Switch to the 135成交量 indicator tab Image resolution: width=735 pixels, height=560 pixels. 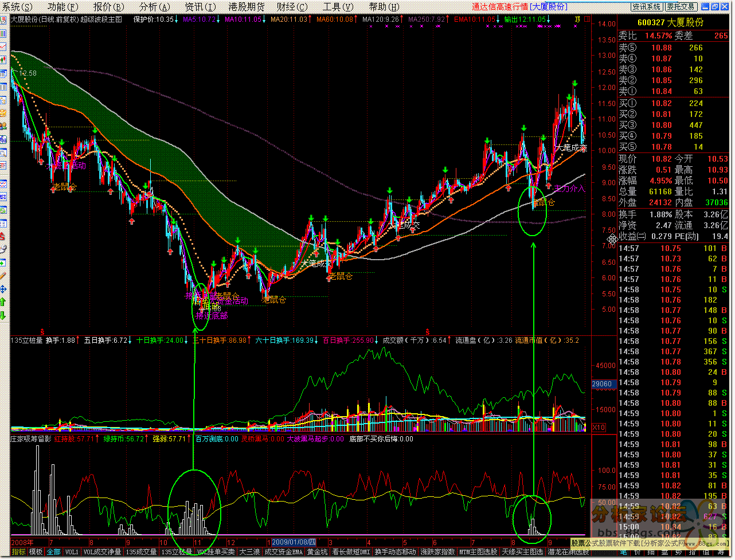click(x=141, y=552)
